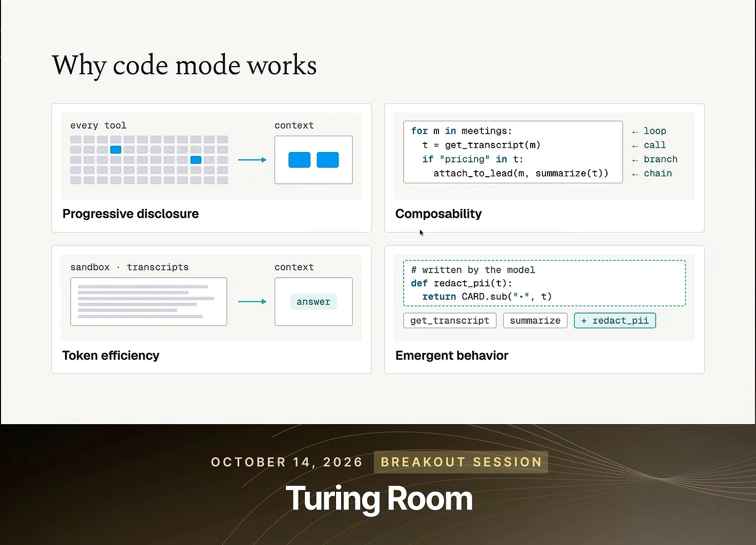Click the 'BREAKOUT SESSION' badge
Screen dimensions: 756x545
pyautogui.click(x=461, y=462)
